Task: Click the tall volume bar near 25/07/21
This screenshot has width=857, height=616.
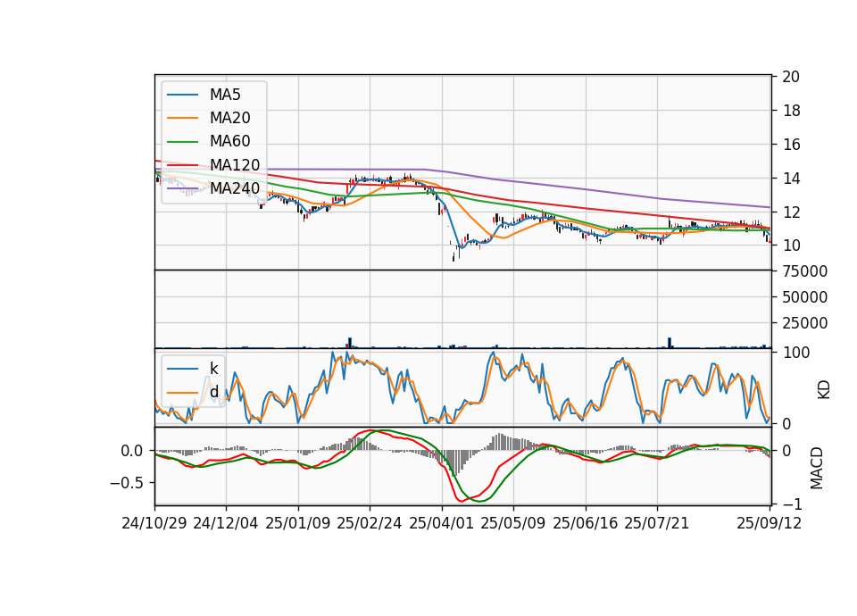Action: (670, 343)
